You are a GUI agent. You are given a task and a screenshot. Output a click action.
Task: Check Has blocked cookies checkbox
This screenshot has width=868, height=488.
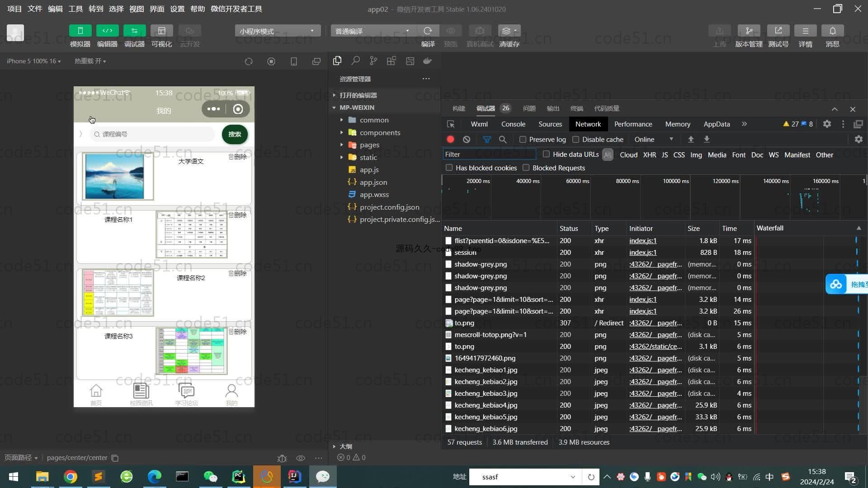click(x=449, y=168)
